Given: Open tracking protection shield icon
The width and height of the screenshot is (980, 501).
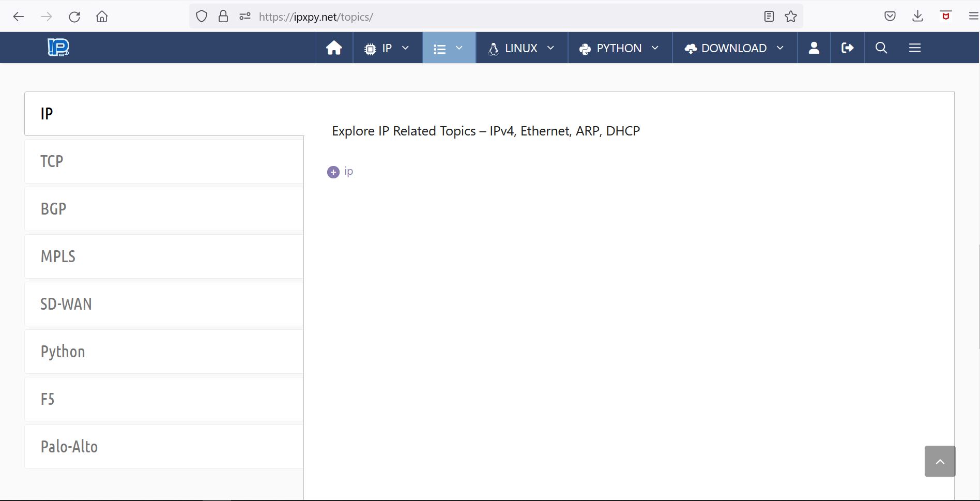Looking at the screenshot, I should click(202, 17).
